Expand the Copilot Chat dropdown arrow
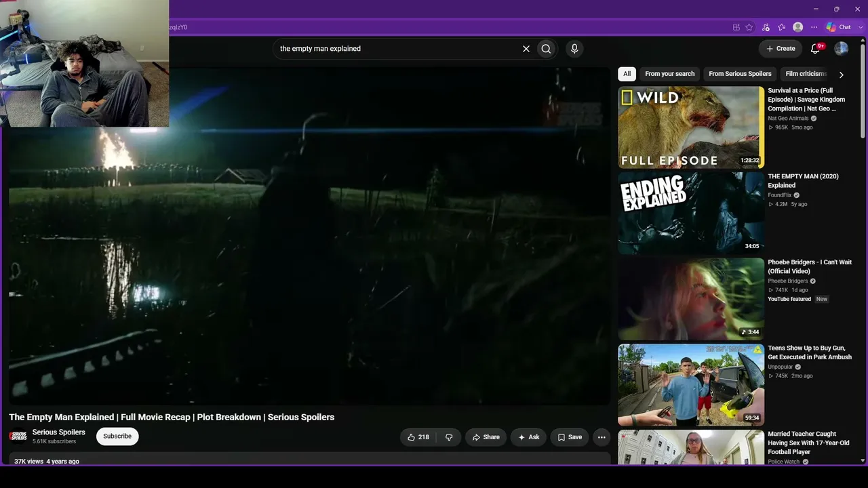Image resolution: width=868 pixels, height=488 pixels. click(861, 27)
